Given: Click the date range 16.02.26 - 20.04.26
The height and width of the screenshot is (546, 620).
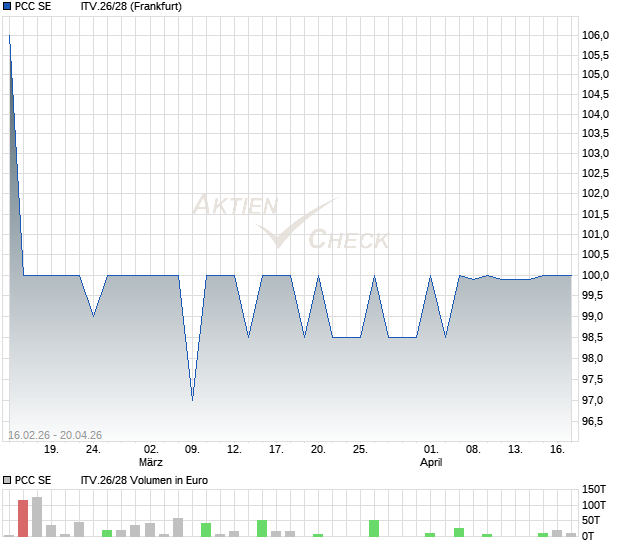Looking at the screenshot, I should [55, 435].
